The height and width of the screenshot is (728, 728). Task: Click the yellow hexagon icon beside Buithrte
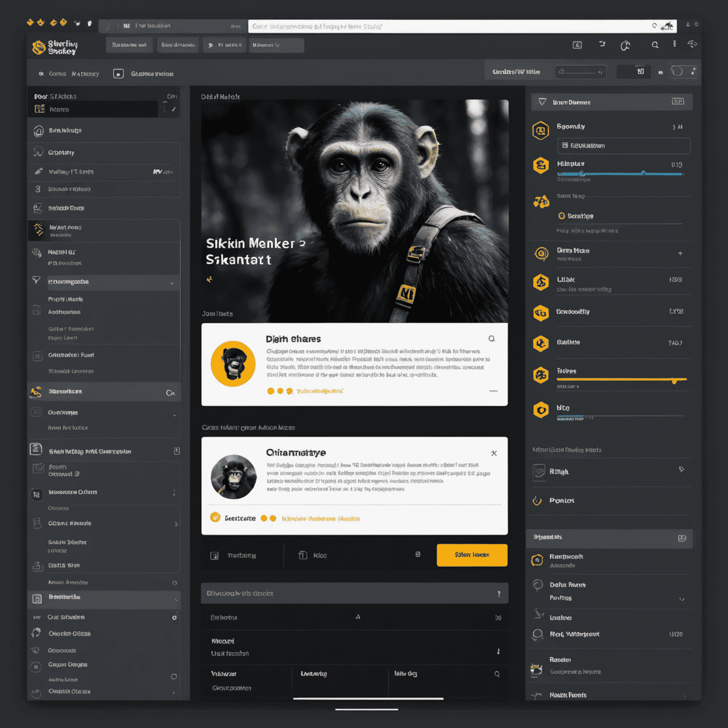tap(541, 343)
